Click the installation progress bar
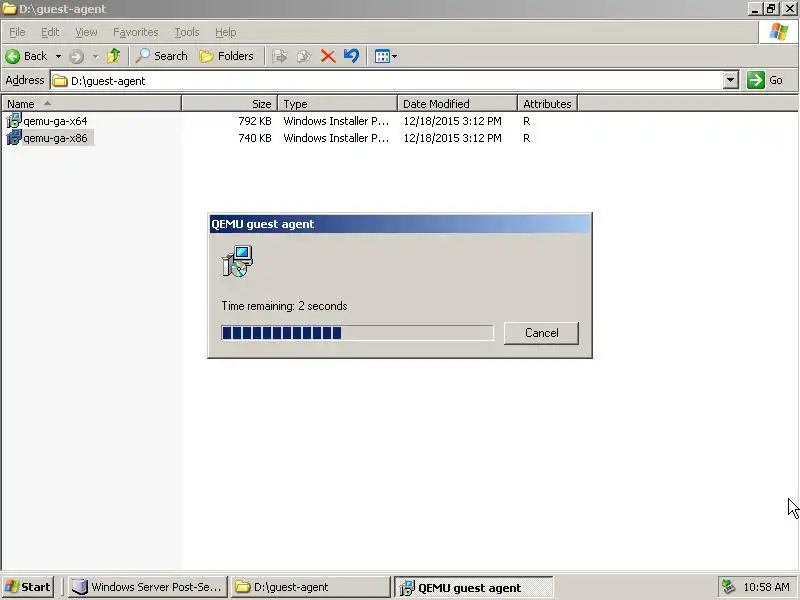 [x=357, y=333]
